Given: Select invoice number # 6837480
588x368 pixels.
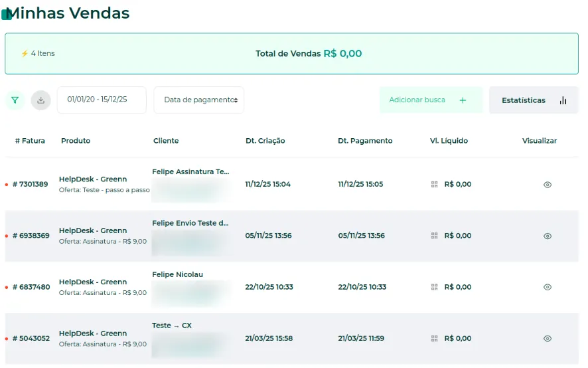Looking at the screenshot, I should (x=31, y=287).
